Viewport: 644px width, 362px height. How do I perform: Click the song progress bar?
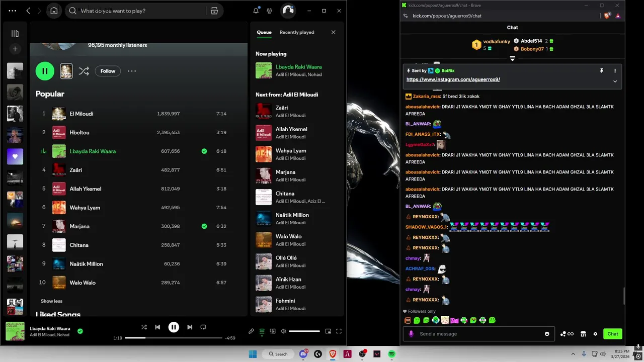[173, 338]
